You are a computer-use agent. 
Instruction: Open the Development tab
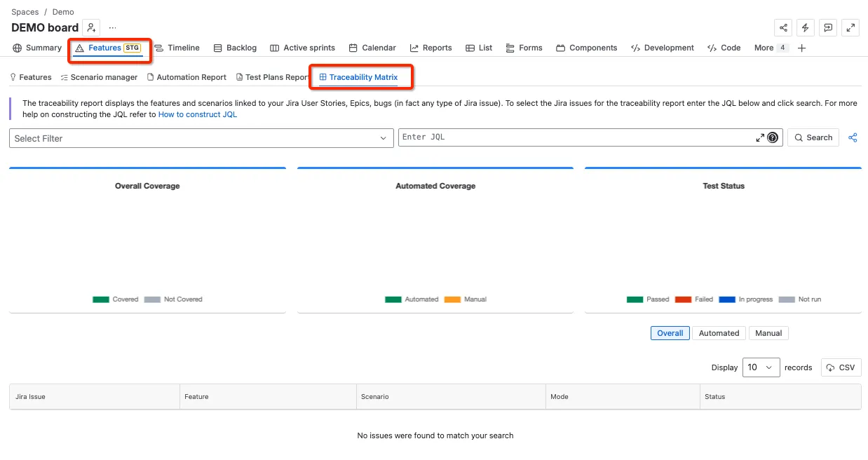pos(663,48)
